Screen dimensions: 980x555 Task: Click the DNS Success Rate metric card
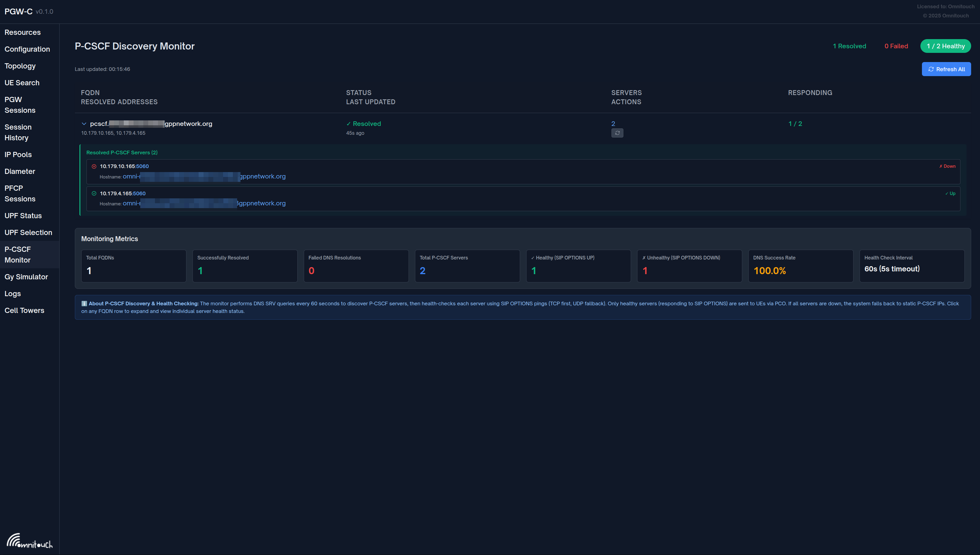coord(800,266)
